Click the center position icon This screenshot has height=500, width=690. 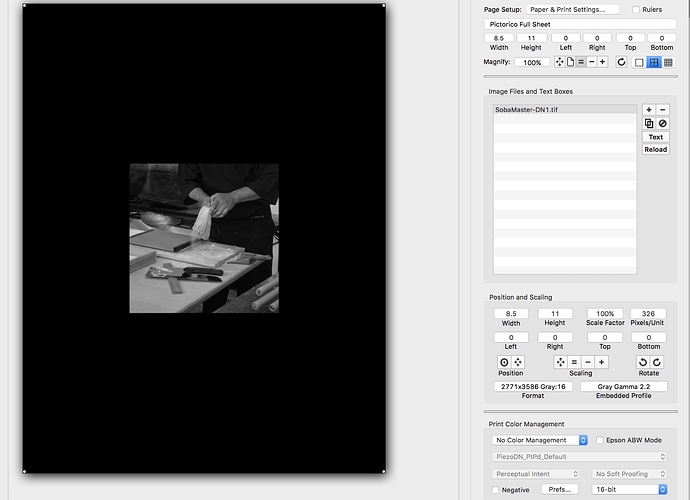point(504,361)
